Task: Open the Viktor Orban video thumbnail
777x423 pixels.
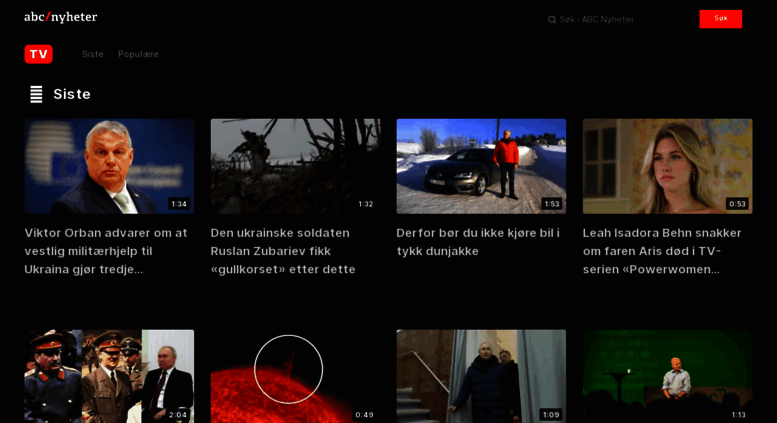Action: (x=109, y=166)
